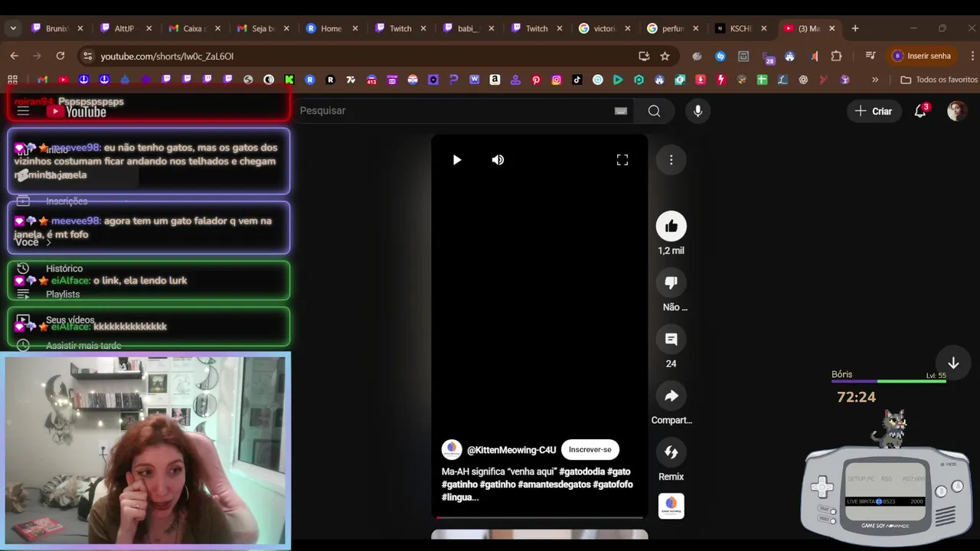Screen dimensions: 980x551
Task: Open YouTube notifications bell
Action: coord(921,111)
